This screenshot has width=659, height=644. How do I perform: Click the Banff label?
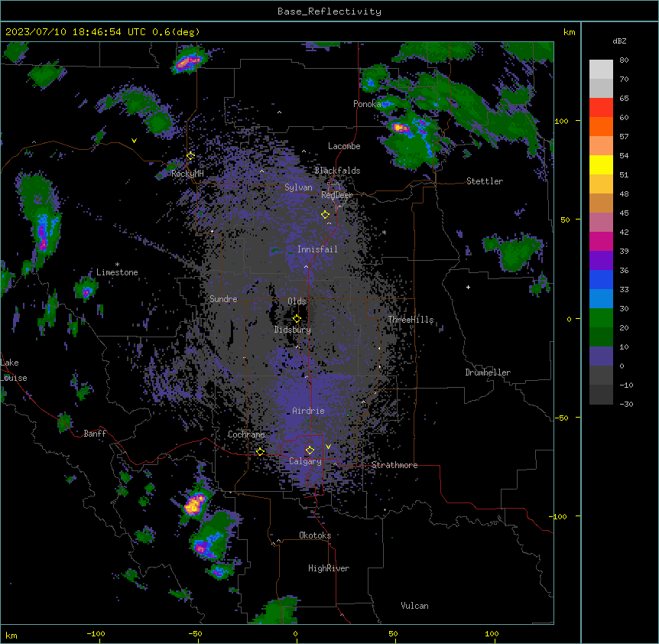tap(95, 434)
